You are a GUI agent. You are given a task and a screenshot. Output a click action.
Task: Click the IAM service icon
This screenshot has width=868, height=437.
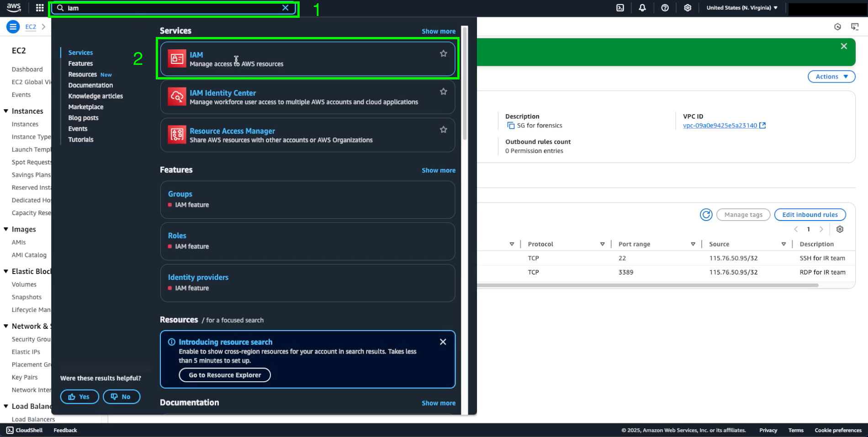177,59
